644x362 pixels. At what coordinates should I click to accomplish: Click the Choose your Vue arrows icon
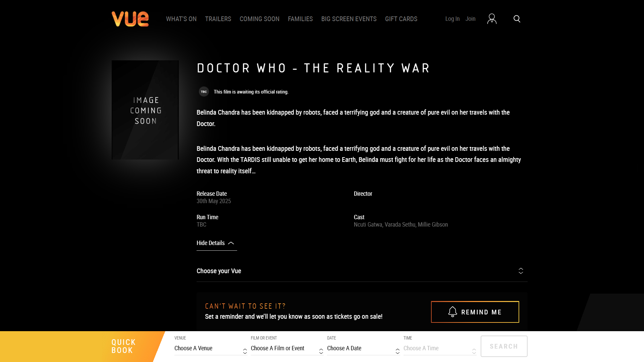coord(521,271)
